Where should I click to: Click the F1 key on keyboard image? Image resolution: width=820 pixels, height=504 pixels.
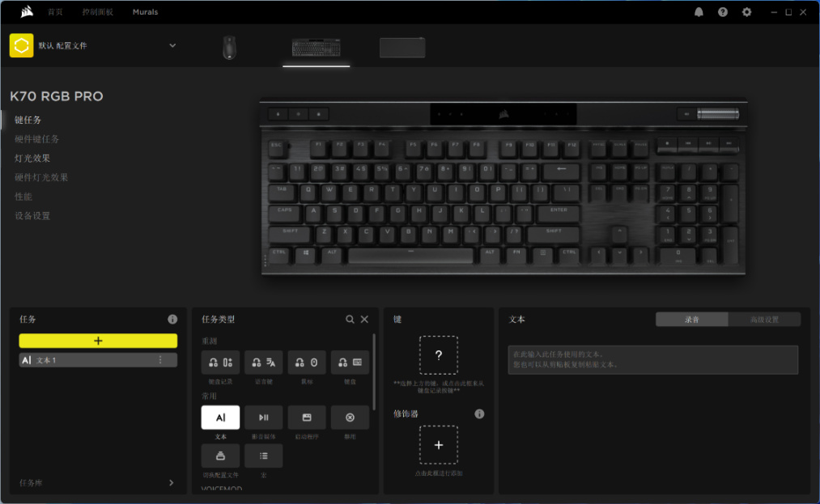click(x=318, y=148)
